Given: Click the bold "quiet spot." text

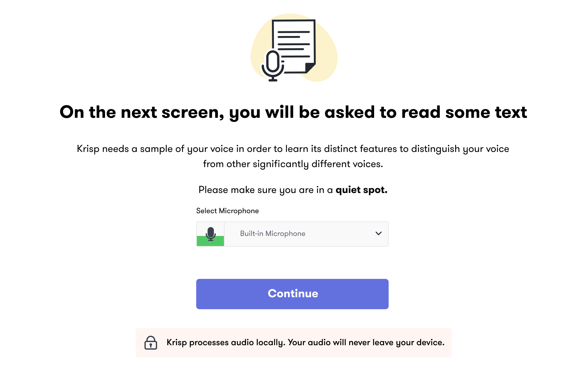Looking at the screenshot, I should (362, 190).
